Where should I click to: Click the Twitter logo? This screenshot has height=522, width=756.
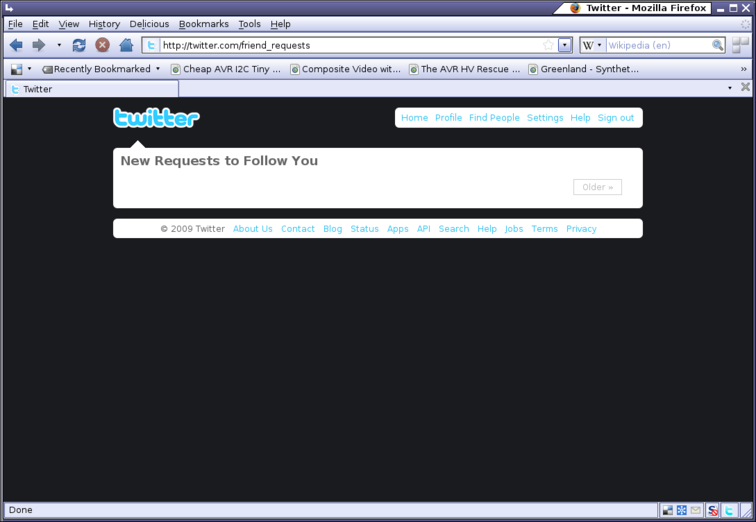(156, 118)
